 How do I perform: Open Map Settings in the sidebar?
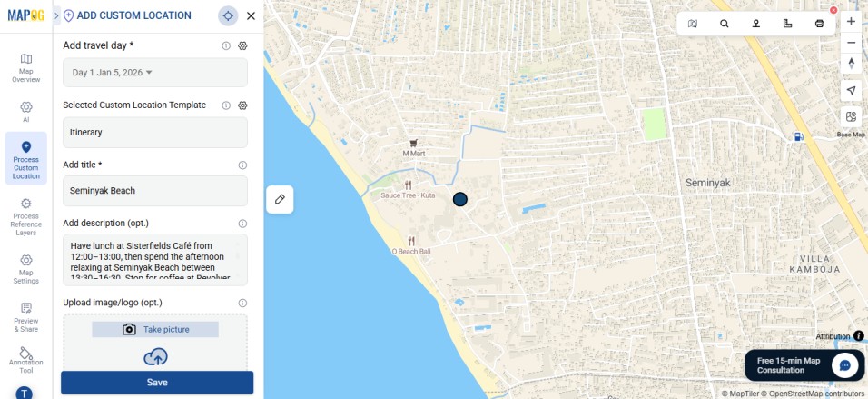(26, 269)
